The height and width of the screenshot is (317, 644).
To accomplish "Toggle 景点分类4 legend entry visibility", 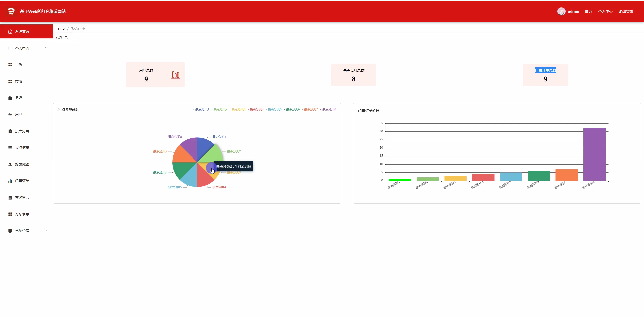I will (256, 109).
